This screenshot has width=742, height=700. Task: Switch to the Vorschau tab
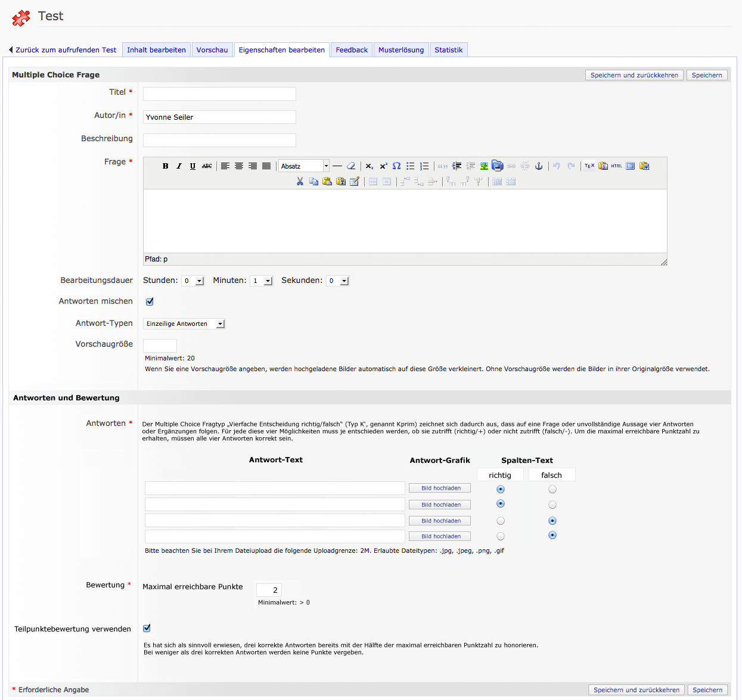click(x=212, y=50)
